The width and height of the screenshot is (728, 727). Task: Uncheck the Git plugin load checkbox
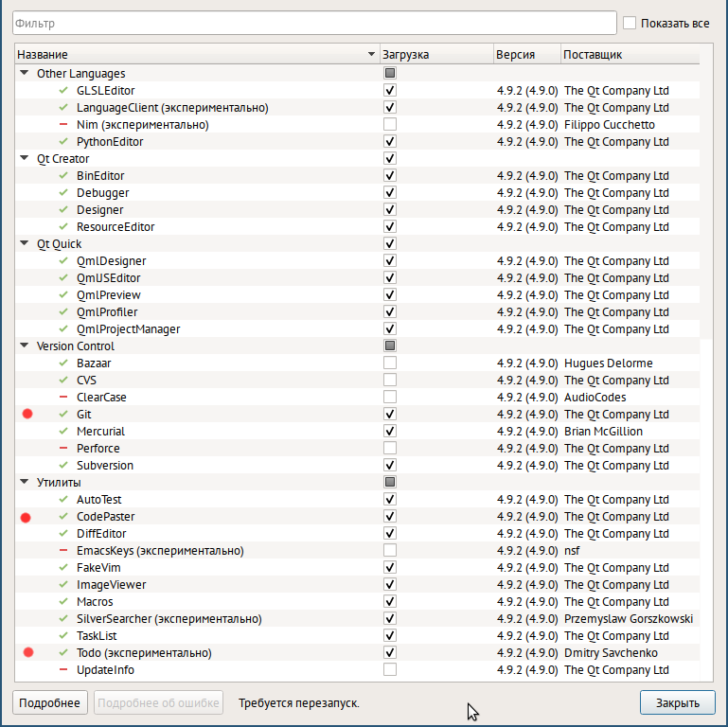click(390, 414)
